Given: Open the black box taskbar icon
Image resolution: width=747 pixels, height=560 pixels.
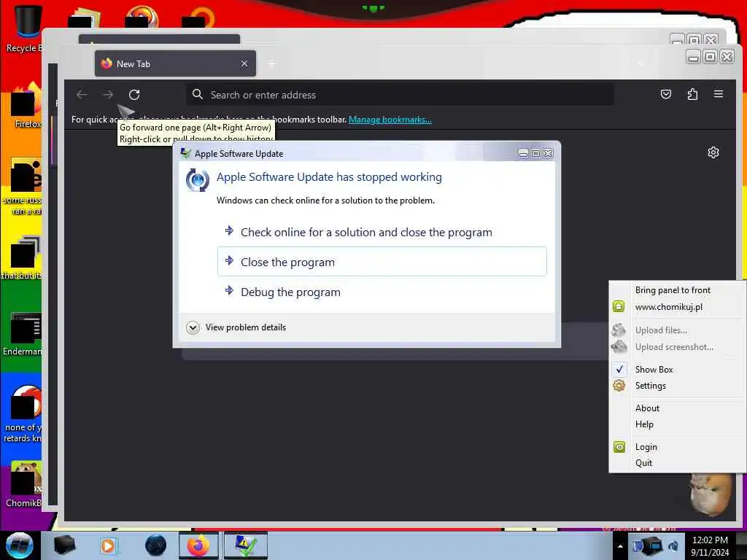Looking at the screenshot, I should coord(65,545).
